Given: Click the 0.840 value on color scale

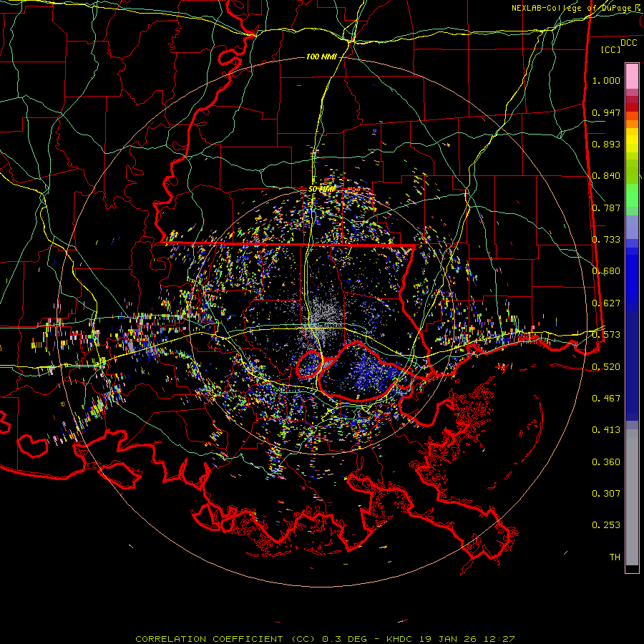Looking at the screenshot, I should [x=606, y=176].
